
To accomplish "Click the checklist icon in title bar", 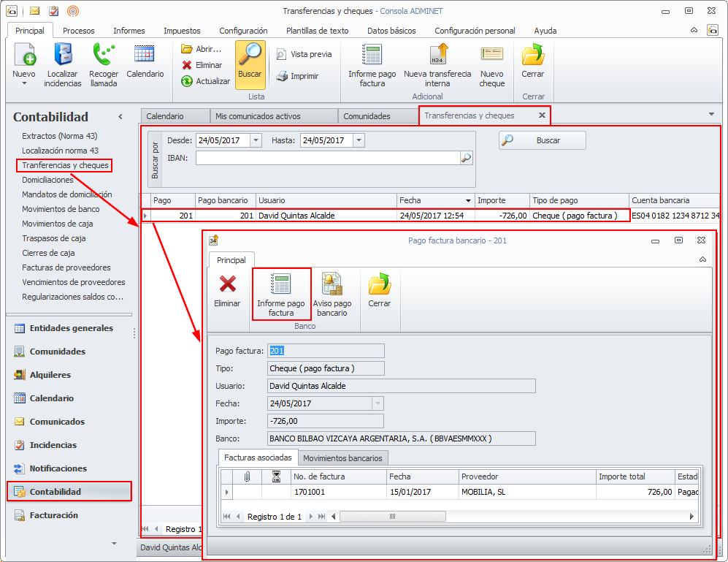I will point(54,11).
